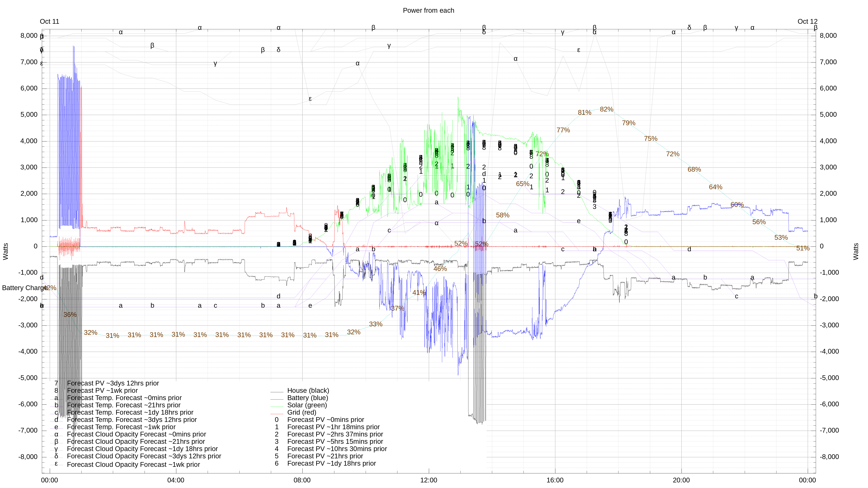Click the '64%' battery charge label
This screenshot has width=868, height=488.
[716, 187]
